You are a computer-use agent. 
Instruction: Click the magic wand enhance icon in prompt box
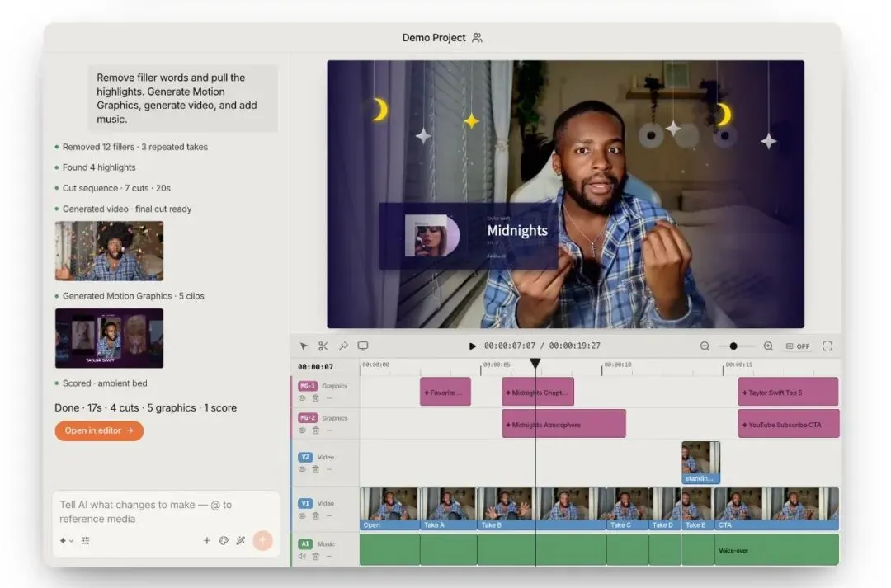pyautogui.click(x=241, y=541)
